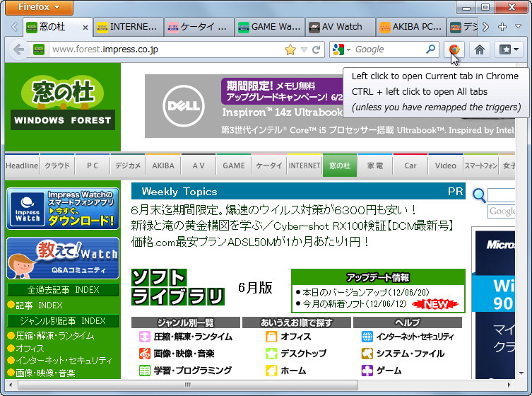Open the Headline navigation item

click(22, 165)
